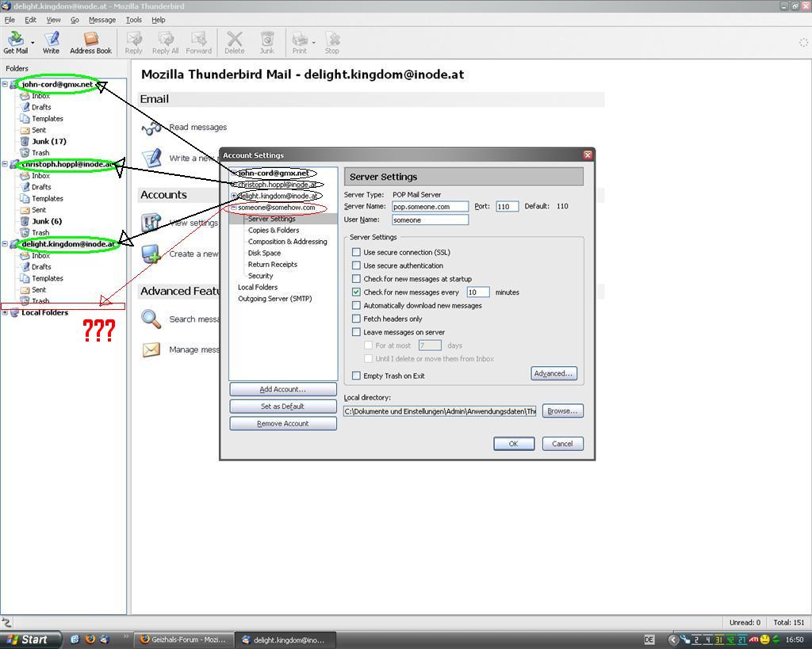Switch to Geizhals-Forum Firefox taskbar window
The image size is (812, 649).
pyautogui.click(x=184, y=639)
